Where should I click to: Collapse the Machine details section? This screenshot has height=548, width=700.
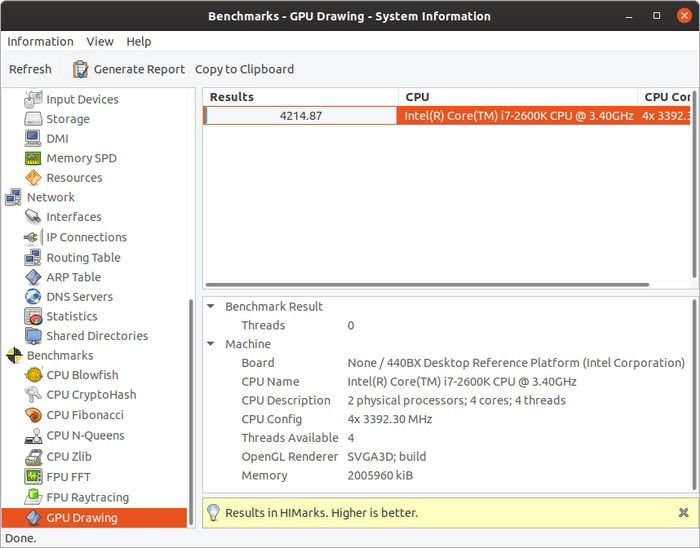click(x=211, y=344)
